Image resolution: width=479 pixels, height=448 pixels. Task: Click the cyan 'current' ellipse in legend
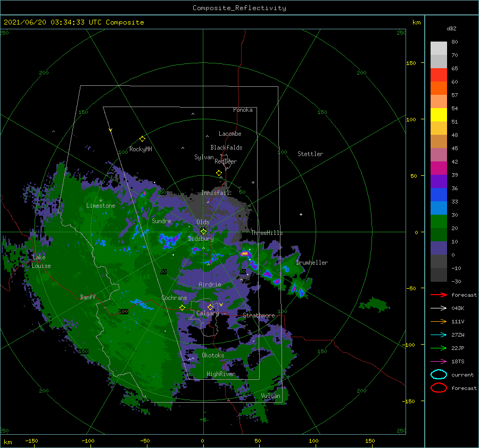click(x=439, y=374)
